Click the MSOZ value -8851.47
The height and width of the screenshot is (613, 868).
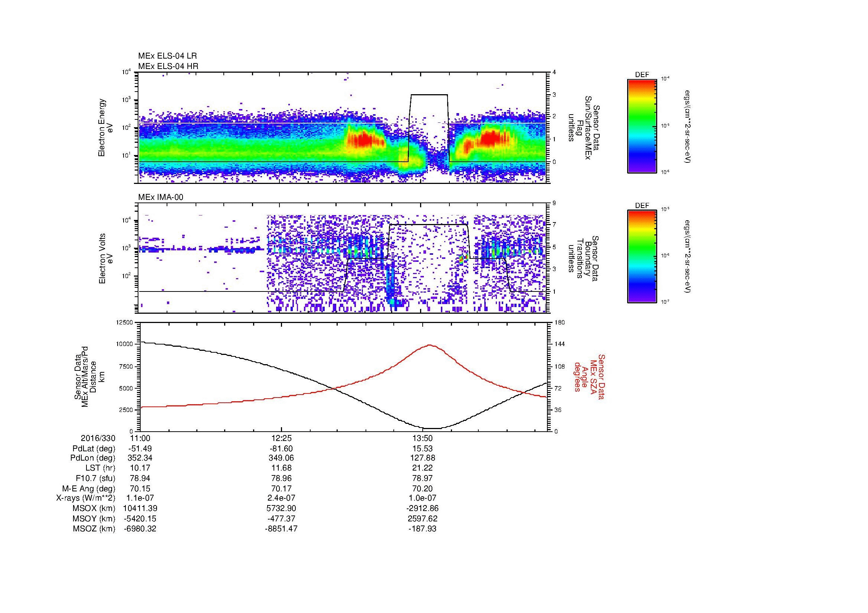tap(281, 529)
